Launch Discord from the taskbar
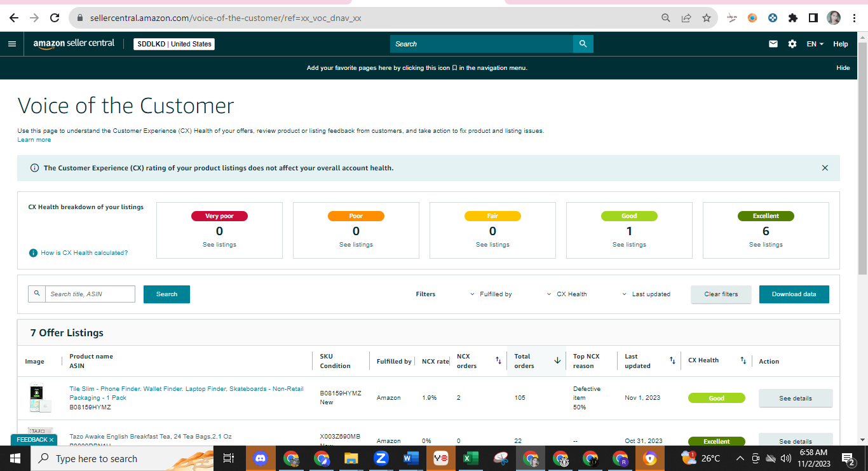The width and height of the screenshot is (868, 471). coord(261,458)
